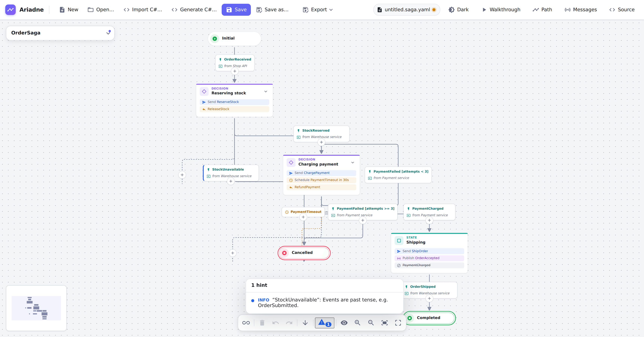Image resolution: width=644 pixels, height=337 pixels.
Task: Click the plus button under OrderReceived
Action: coord(235,71)
